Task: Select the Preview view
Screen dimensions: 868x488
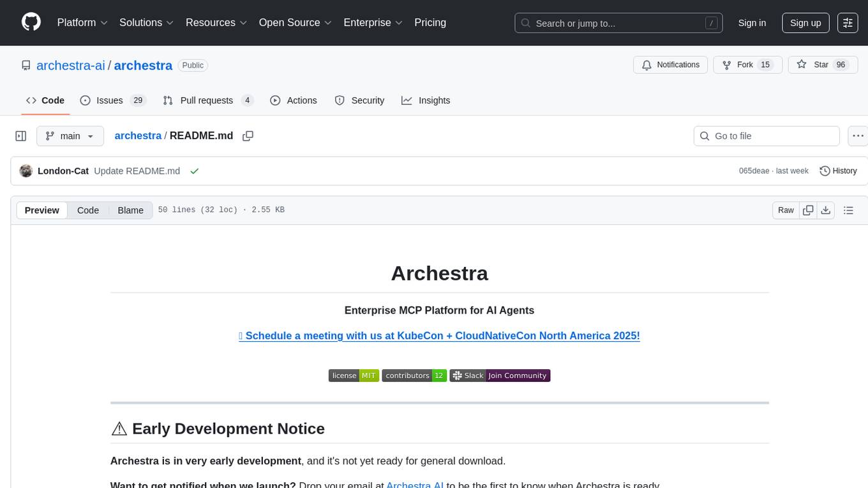Action: [x=42, y=210]
